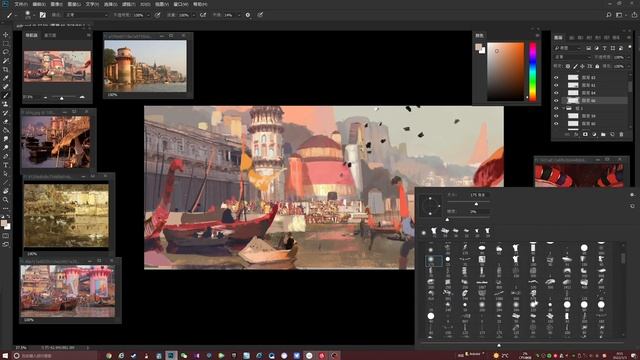Select the Move tool
Screen dimensions: 640x360
6,35
